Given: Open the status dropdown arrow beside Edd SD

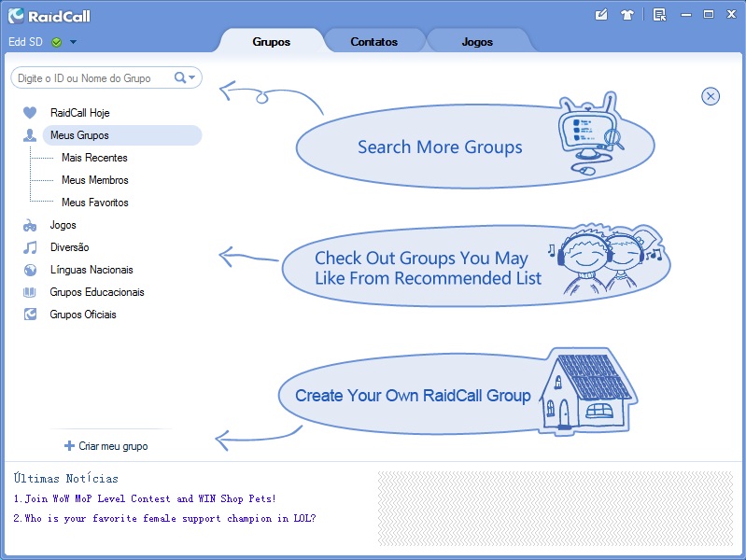Looking at the screenshot, I should coord(73,42).
